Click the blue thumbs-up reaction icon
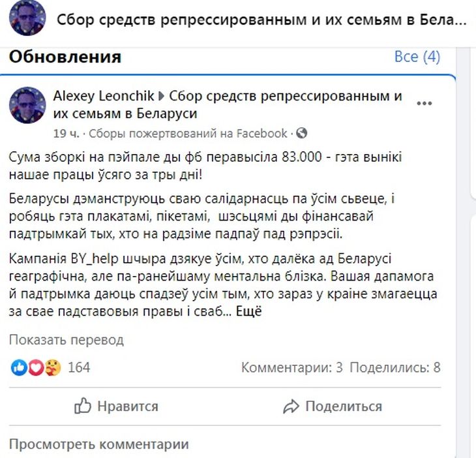This screenshot has width=476, height=458. 19,367
